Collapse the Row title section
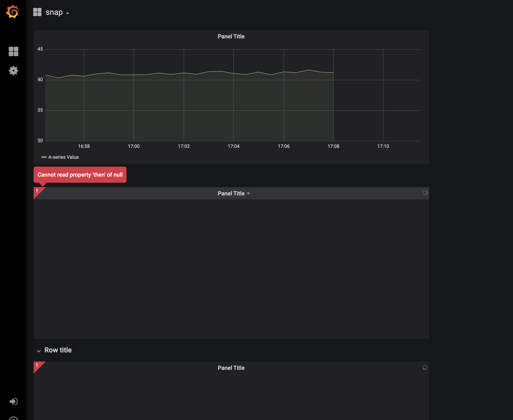 39,351
